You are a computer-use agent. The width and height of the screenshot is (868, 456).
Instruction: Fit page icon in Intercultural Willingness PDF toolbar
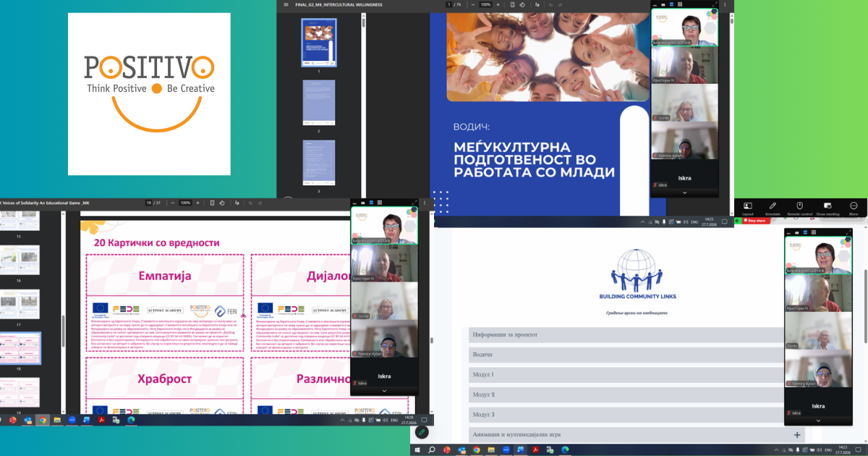pyautogui.click(x=513, y=4)
